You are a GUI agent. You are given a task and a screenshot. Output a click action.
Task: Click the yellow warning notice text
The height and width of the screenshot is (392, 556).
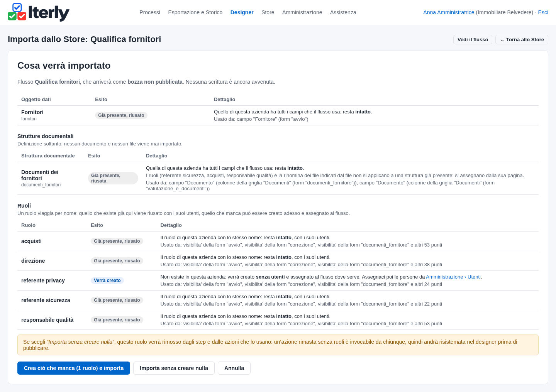tap(278, 345)
